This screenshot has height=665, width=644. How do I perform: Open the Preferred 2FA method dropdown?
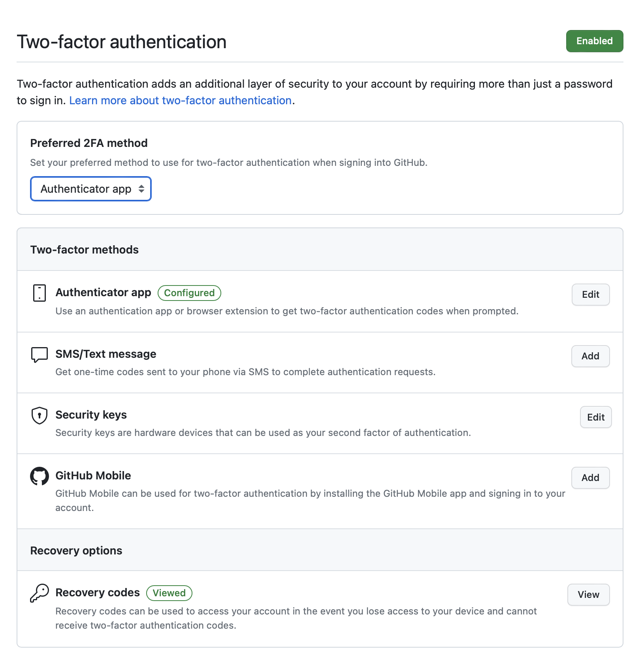(91, 189)
